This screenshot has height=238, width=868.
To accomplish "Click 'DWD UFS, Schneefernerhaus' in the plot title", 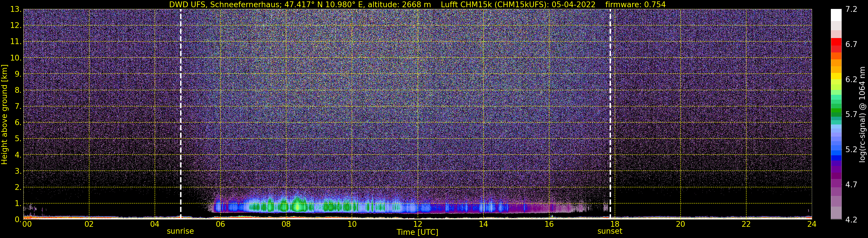I will (x=224, y=5).
